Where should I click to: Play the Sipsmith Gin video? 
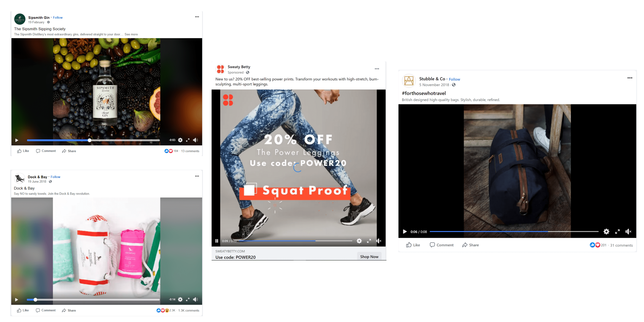click(x=17, y=140)
